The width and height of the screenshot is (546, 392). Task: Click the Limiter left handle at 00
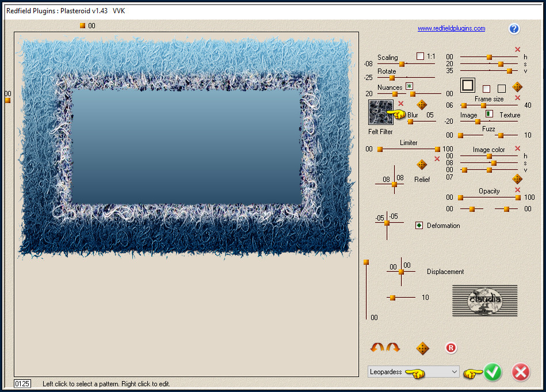(x=380, y=149)
